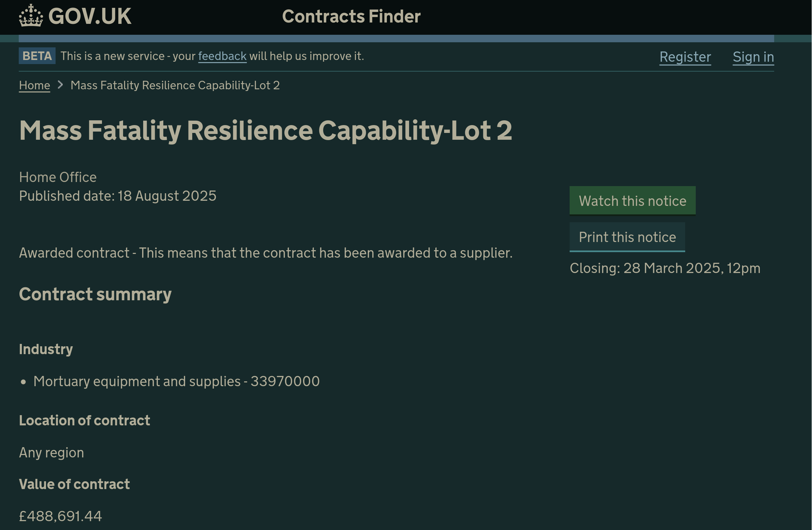Click the Contract summary heading
Image resolution: width=812 pixels, height=530 pixels.
pyautogui.click(x=95, y=294)
